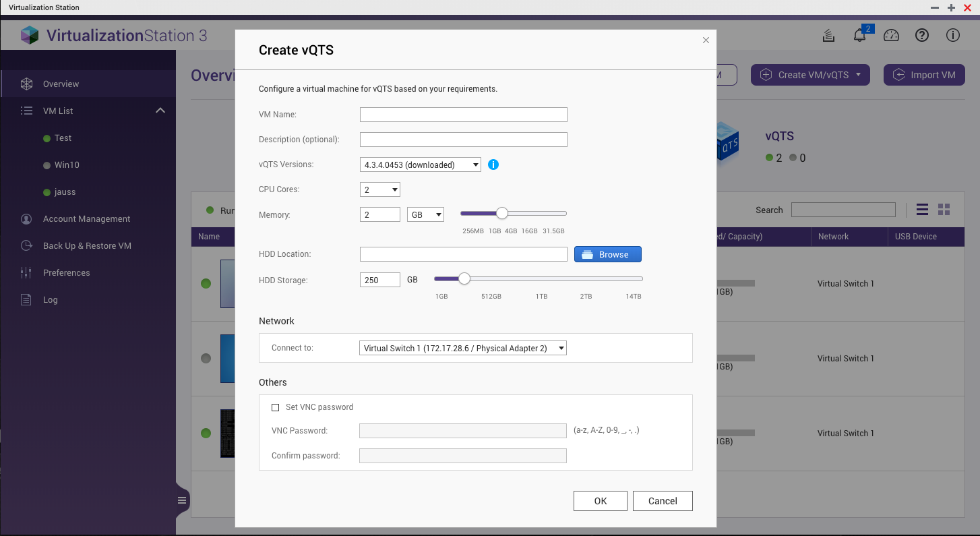This screenshot has height=536, width=980.
Task: Collapse the VM List tree chevron
Action: [x=160, y=111]
